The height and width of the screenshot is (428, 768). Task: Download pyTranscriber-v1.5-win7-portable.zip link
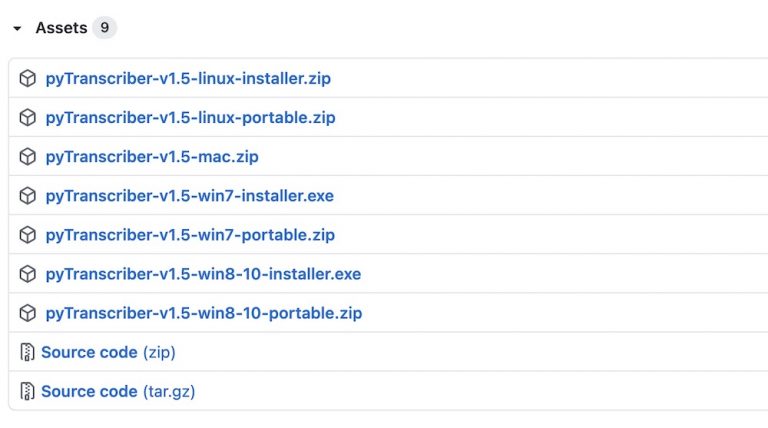pos(190,235)
